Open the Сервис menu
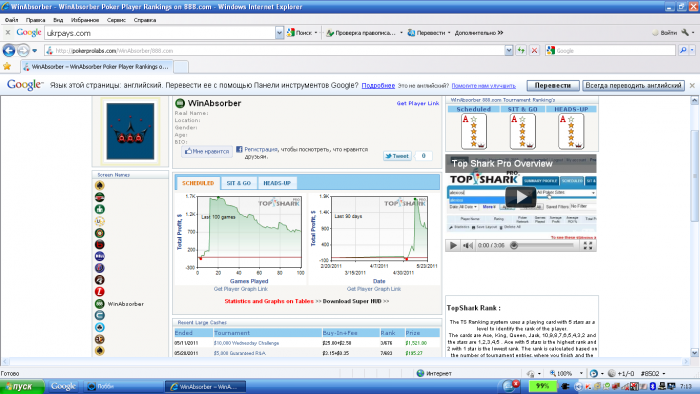This screenshot has height=394, width=700. tap(116, 20)
